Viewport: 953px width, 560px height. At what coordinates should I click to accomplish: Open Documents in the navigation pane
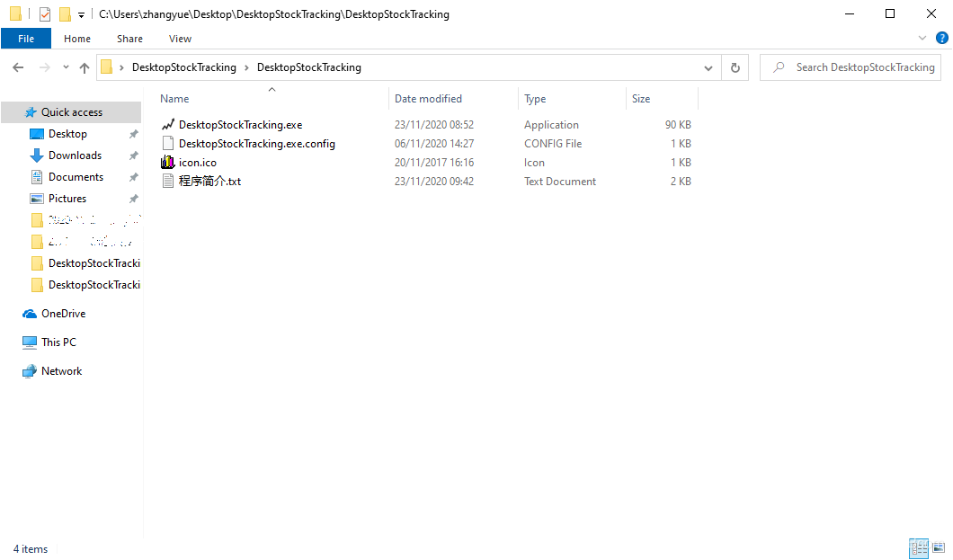click(x=76, y=177)
